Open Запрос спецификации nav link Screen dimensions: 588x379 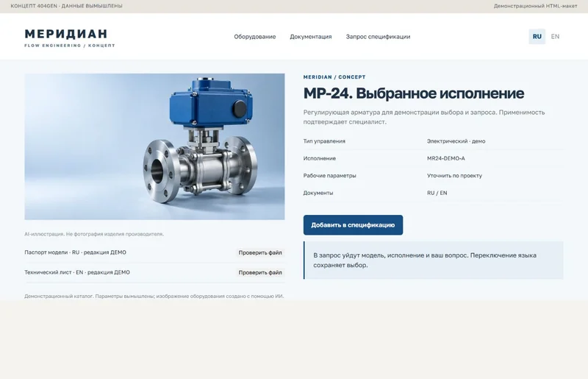pos(378,37)
